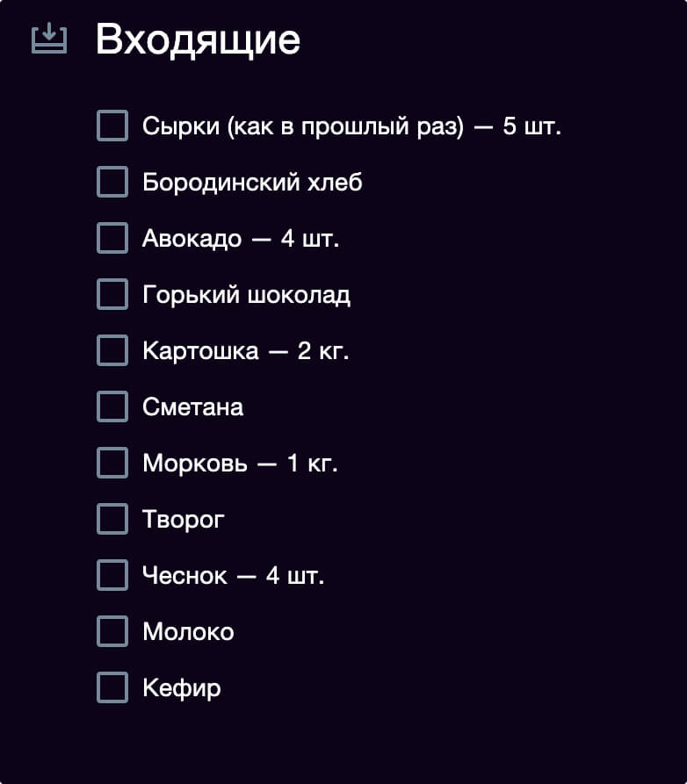Tick the Бородинский хлеб checkbox
687x784 pixels.
pyautogui.click(x=112, y=182)
